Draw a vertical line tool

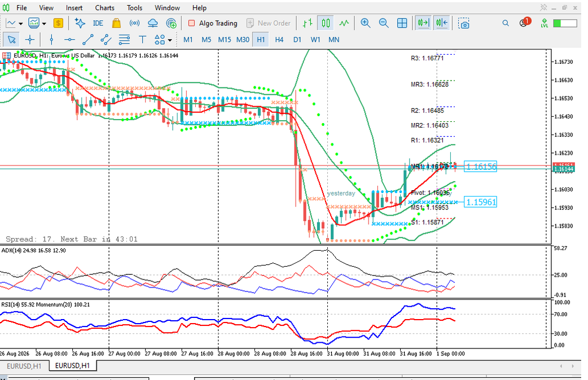(x=52, y=40)
